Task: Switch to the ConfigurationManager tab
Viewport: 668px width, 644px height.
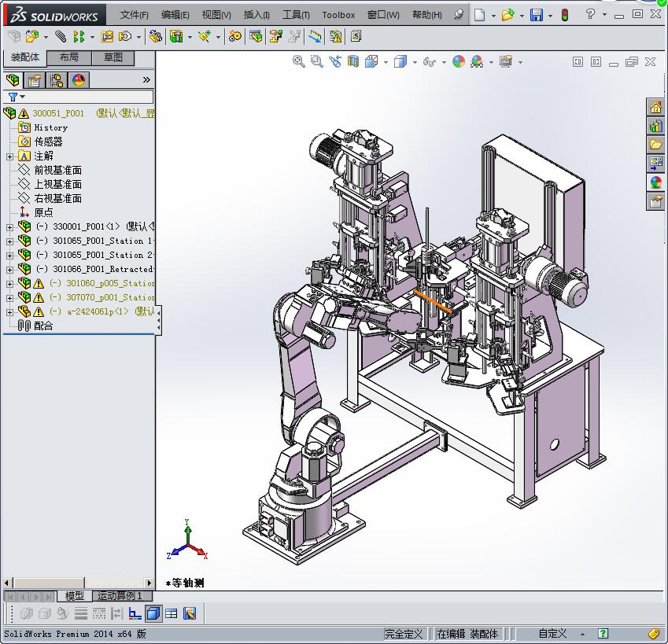Action: pos(57,80)
